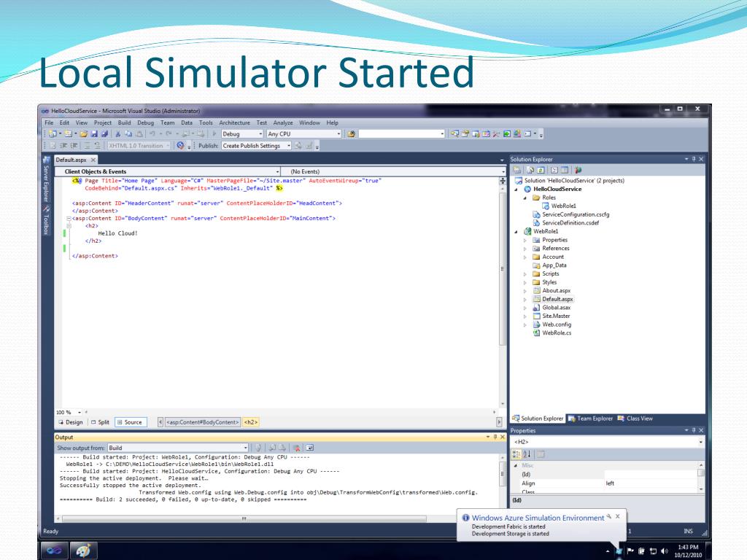Image resolution: width=747 pixels, height=560 pixels.
Task: Switch to the Class View tab
Action: [x=635, y=419]
